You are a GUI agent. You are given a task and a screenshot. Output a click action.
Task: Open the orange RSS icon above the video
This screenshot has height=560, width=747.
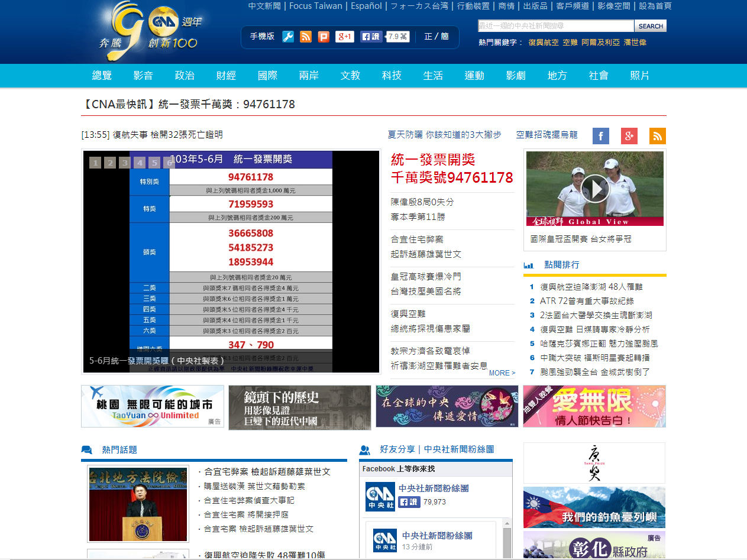(x=658, y=136)
